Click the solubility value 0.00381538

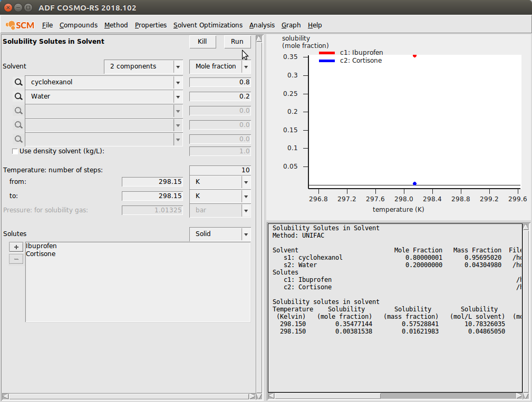point(354,331)
